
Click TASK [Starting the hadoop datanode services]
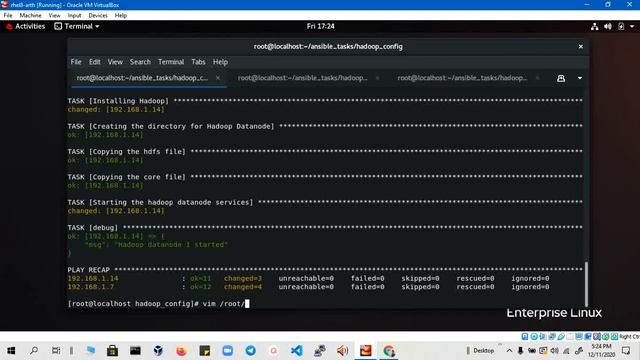click(325, 202)
